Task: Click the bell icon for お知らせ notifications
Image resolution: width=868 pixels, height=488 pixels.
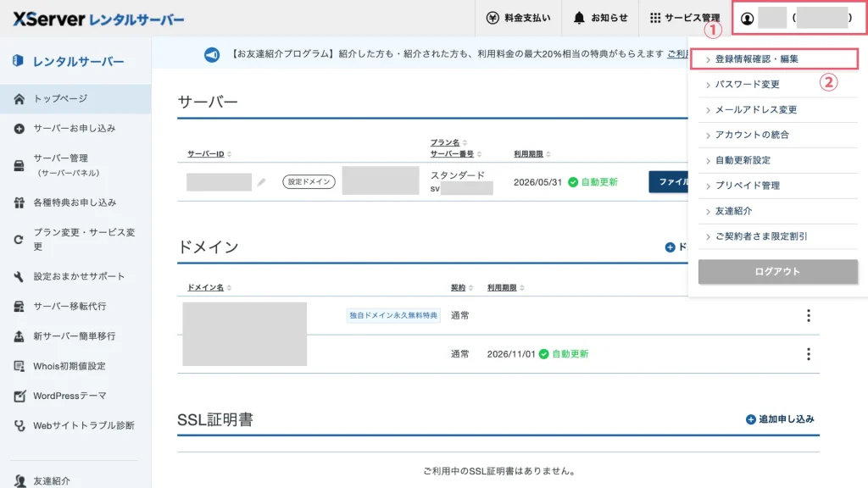Action: tap(579, 18)
